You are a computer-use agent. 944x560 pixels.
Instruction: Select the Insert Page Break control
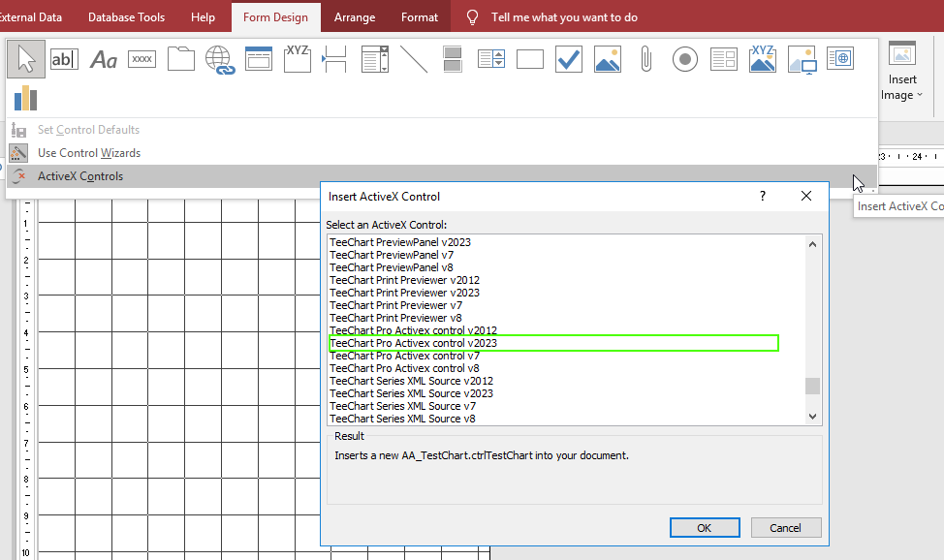(x=334, y=59)
